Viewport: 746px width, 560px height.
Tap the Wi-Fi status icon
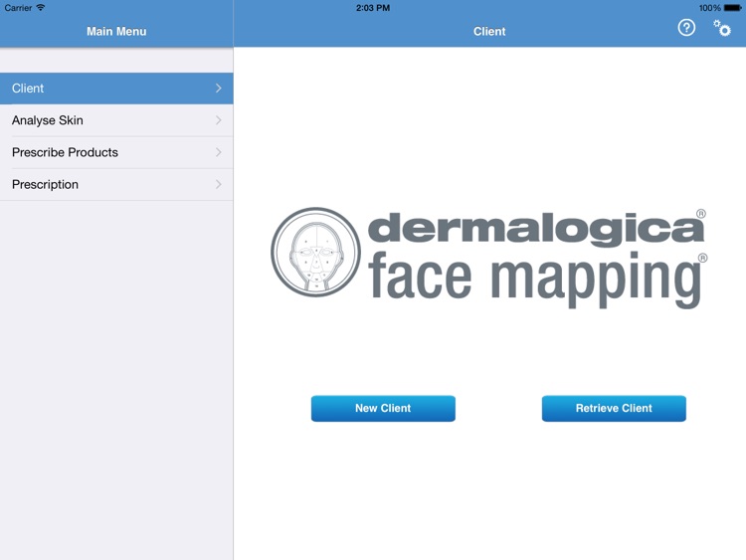click(41, 7)
